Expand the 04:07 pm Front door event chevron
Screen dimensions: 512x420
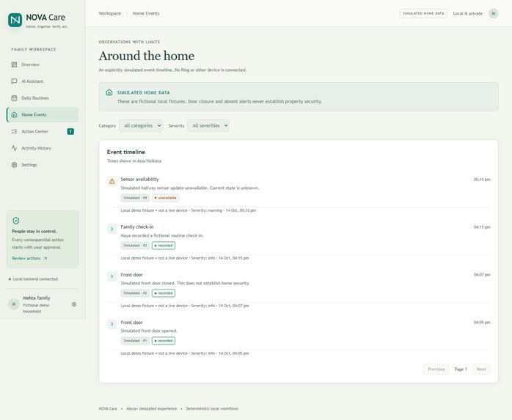coord(112,276)
